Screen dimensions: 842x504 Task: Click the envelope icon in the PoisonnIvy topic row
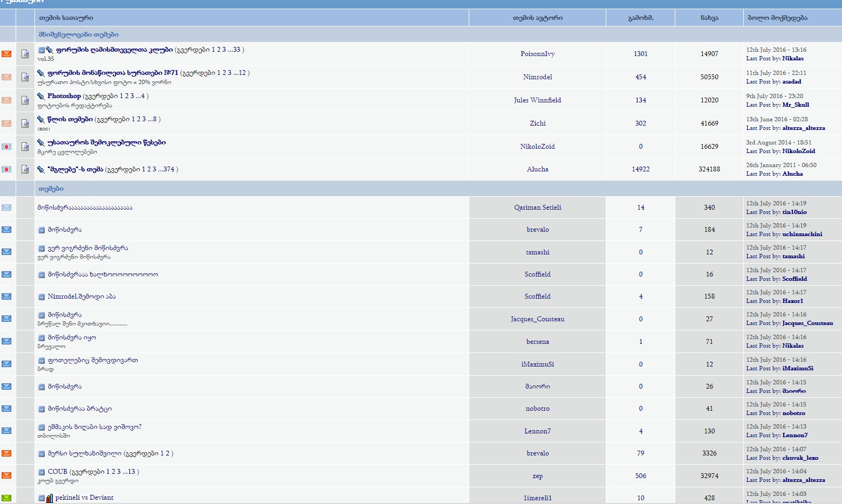(6, 54)
